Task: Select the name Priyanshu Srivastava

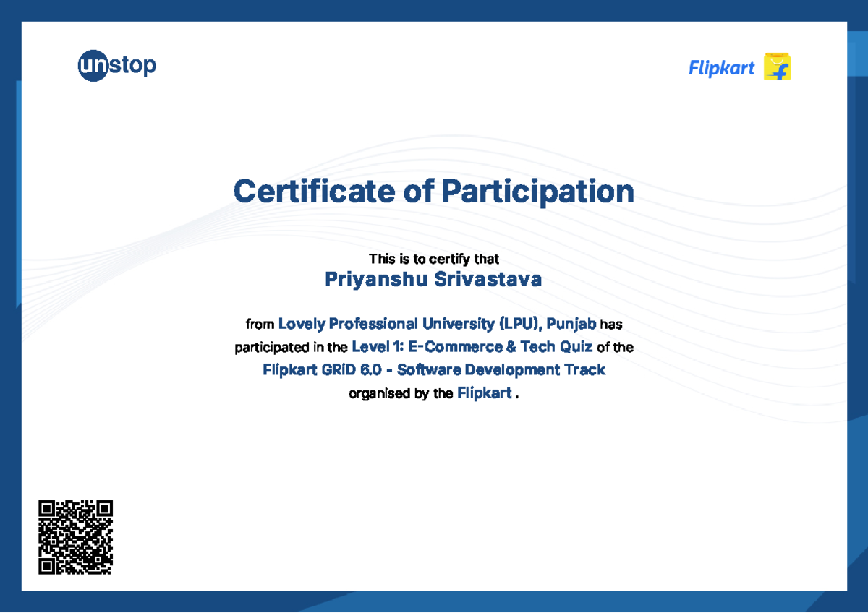Action: pos(433,279)
